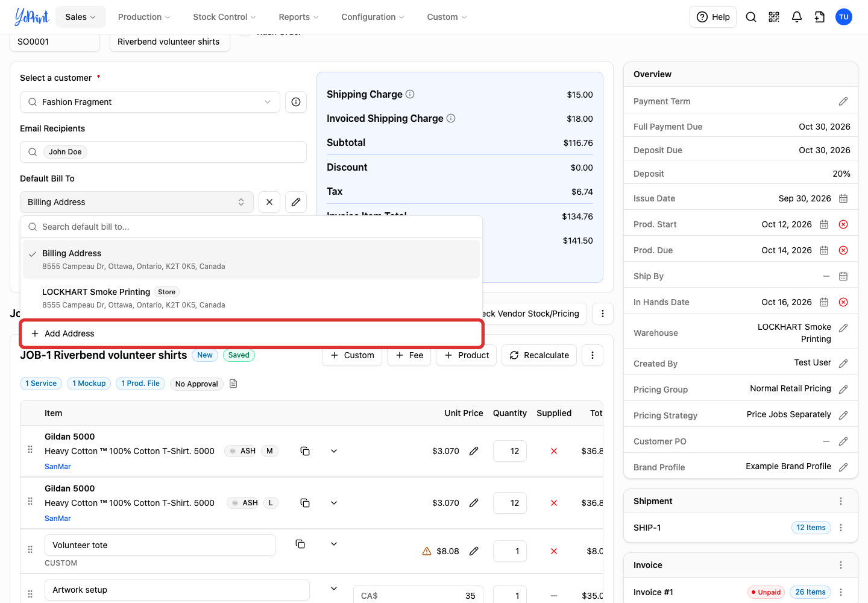Edit the Pricing Group field
This screenshot has width=868, height=603.
pos(843,390)
